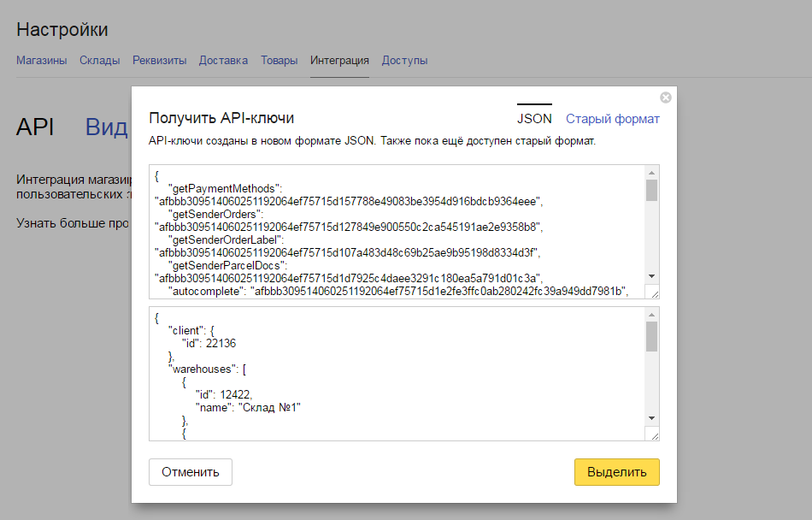Click the resize handle of client textarea
This screenshot has width=812, height=520.
(654, 435)
